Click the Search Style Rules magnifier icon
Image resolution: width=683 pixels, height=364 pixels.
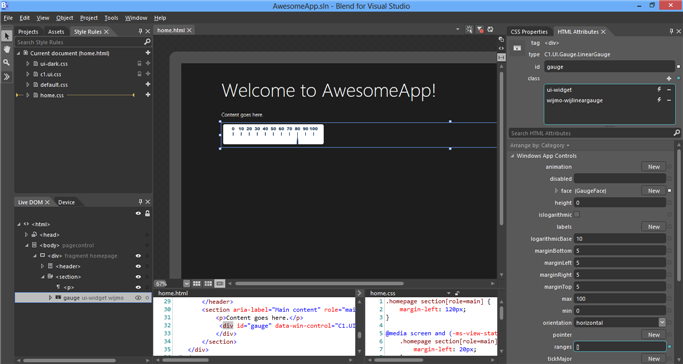click(x=147, y=42)
